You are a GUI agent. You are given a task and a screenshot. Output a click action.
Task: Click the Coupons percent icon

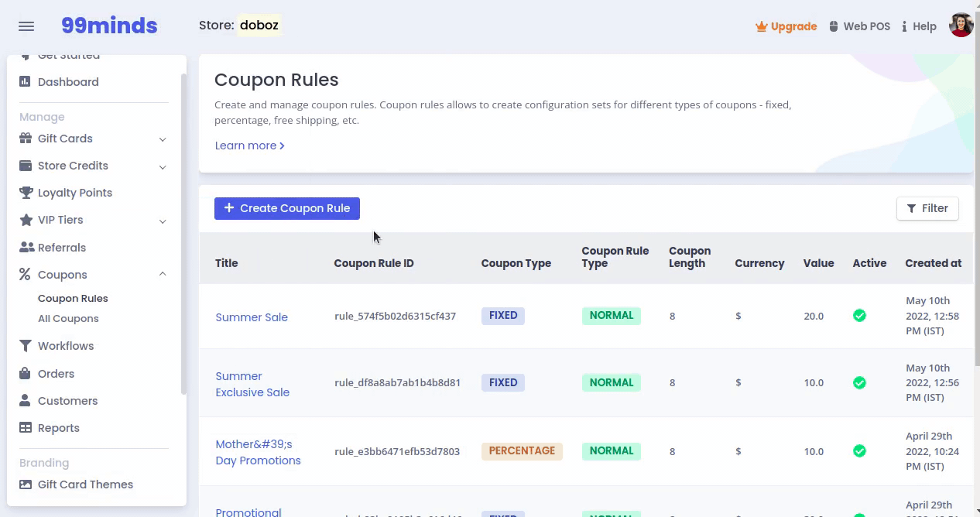tap(25, 275)
